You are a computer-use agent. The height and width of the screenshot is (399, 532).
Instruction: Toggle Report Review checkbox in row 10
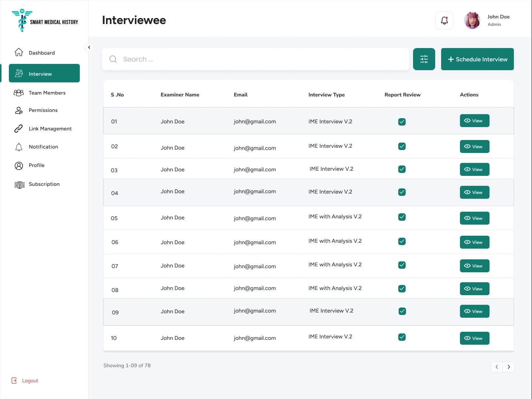point(402,337)
